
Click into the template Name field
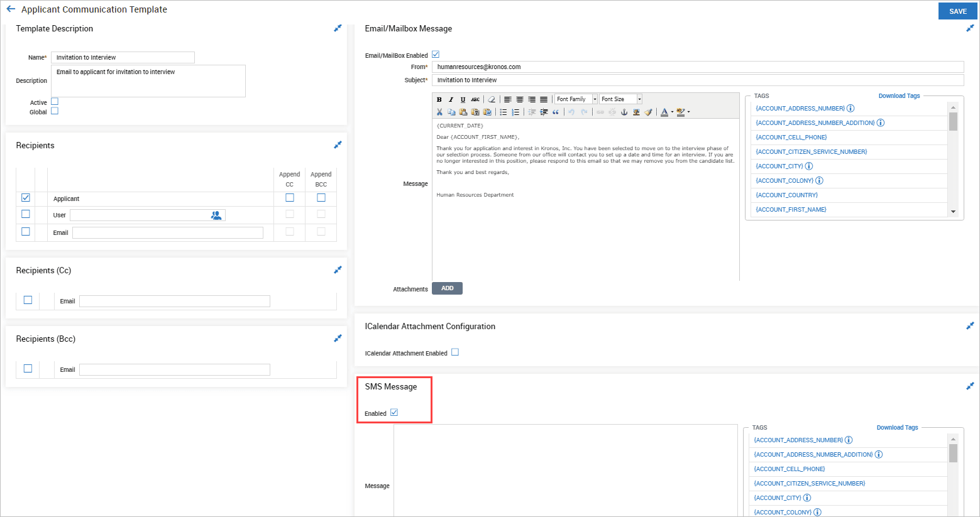point(123,57)
